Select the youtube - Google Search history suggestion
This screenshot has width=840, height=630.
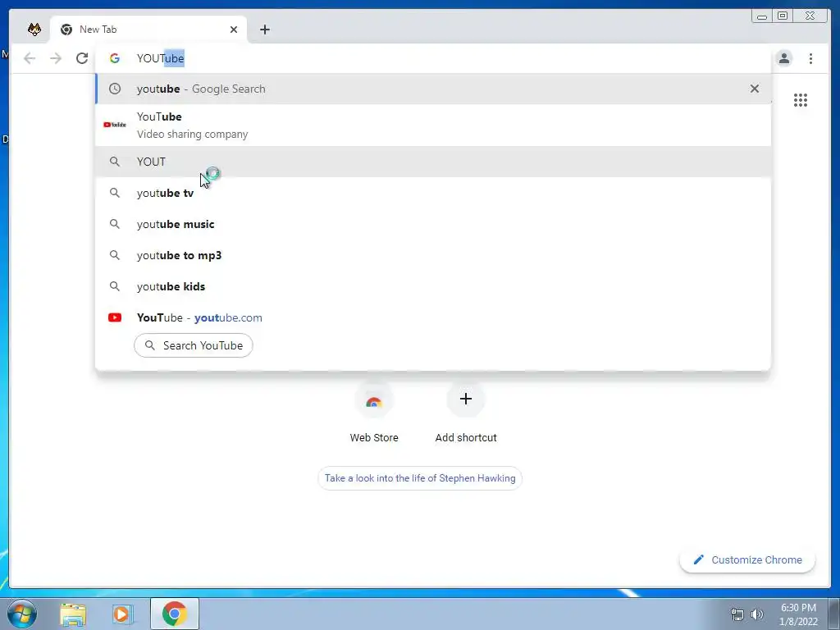click(433, 89)
